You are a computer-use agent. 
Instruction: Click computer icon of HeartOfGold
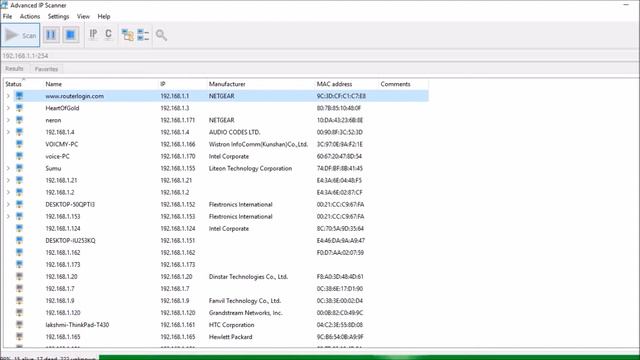coord(19,108)
